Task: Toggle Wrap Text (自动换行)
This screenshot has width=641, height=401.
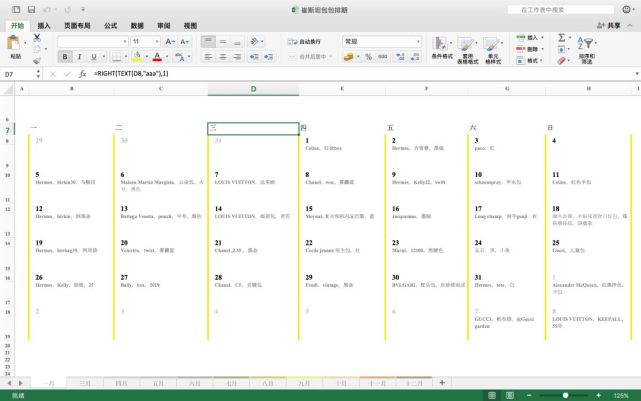Action: pos(305,42)
